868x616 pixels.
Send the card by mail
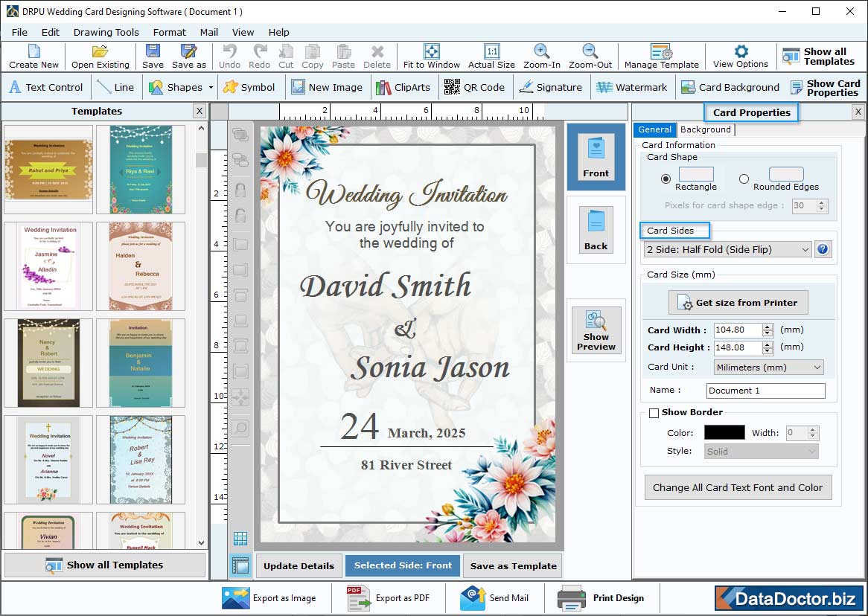click(x=494, y=598)
